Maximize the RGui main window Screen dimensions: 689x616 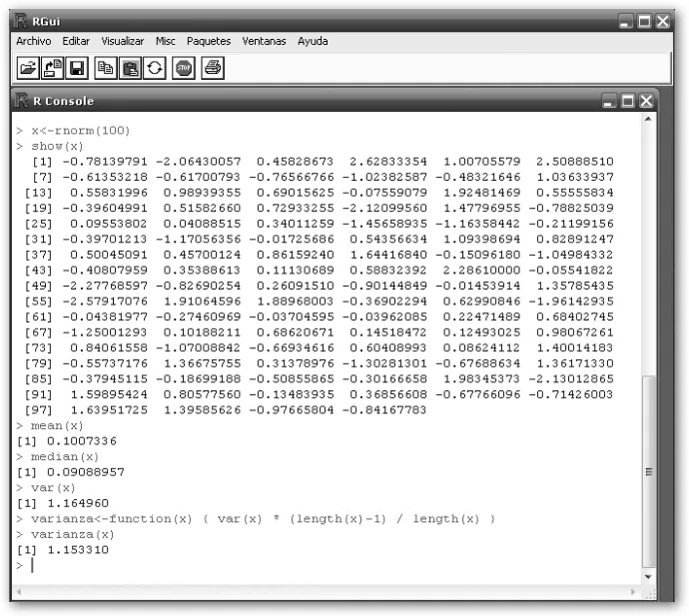tap(645, 21)
